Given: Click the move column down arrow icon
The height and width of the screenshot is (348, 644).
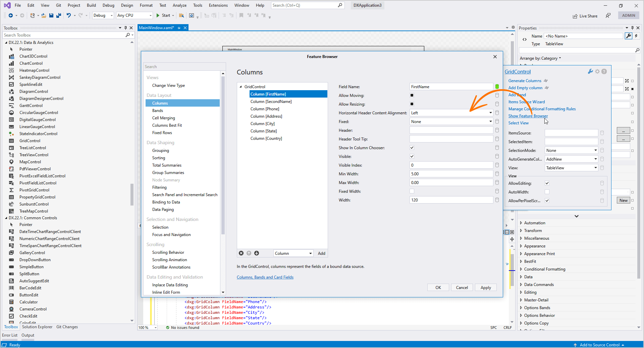Looking at the screenshot, I should (257, 253).
